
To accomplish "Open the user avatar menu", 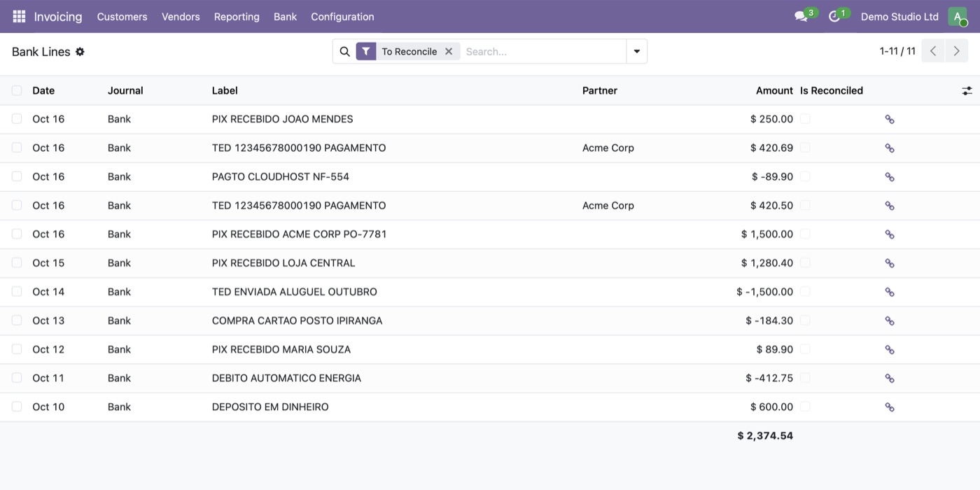I will point(957,16).
